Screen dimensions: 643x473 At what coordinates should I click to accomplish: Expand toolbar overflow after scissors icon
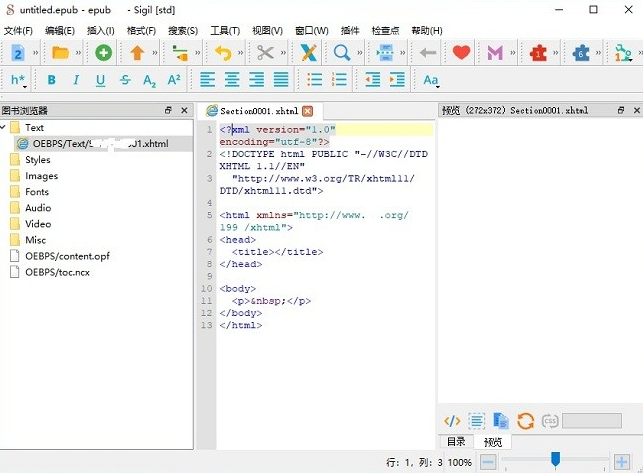click(283, 53)
